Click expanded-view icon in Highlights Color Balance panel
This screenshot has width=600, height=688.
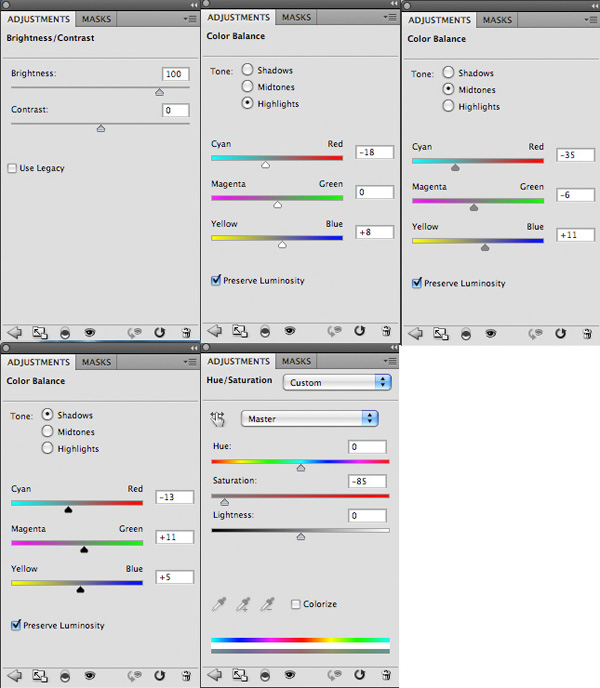tap(240, 331)
